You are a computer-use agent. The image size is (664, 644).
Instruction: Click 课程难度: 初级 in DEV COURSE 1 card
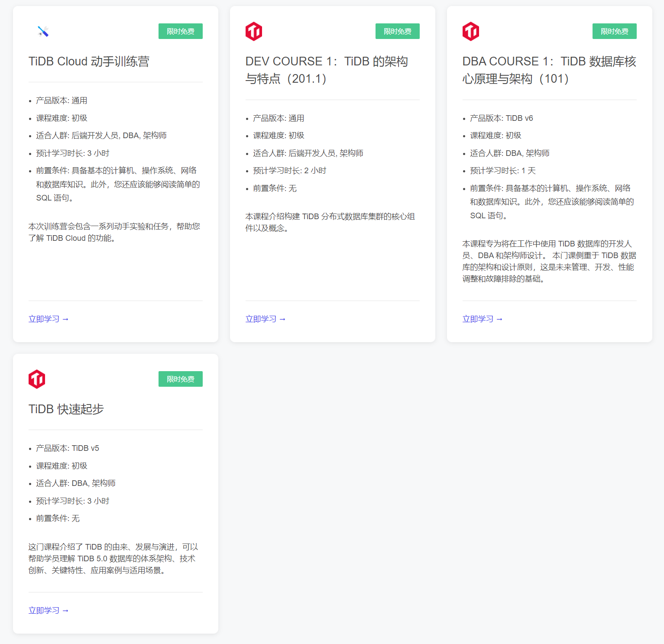coord(279,136)
